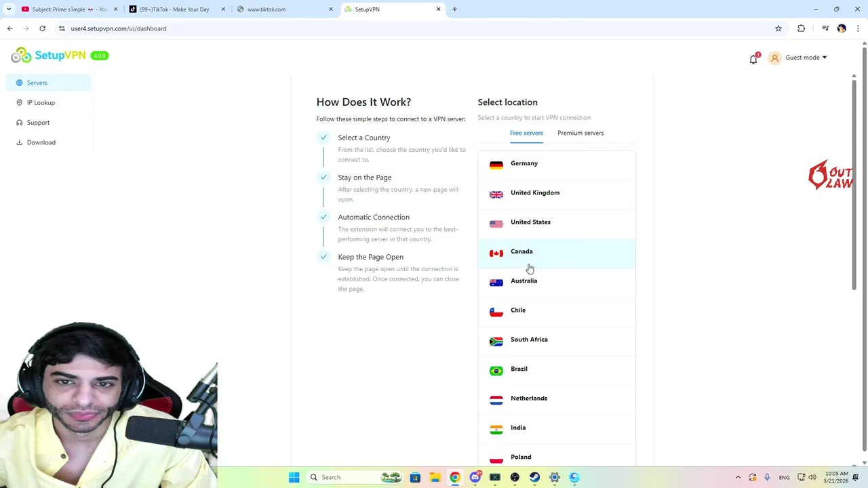Click the South Africa flag icon
Image resolution: width=868 pixels, height=488 pixels.
pyautogui.click(x=496, y=341)
